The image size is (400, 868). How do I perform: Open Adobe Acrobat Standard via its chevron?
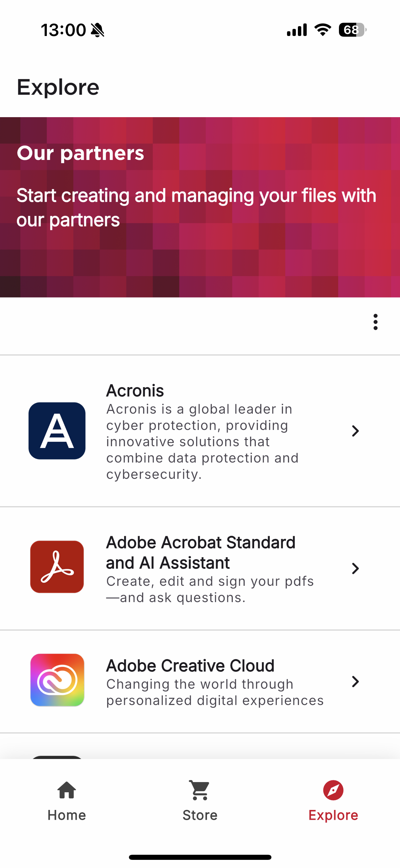355,568
